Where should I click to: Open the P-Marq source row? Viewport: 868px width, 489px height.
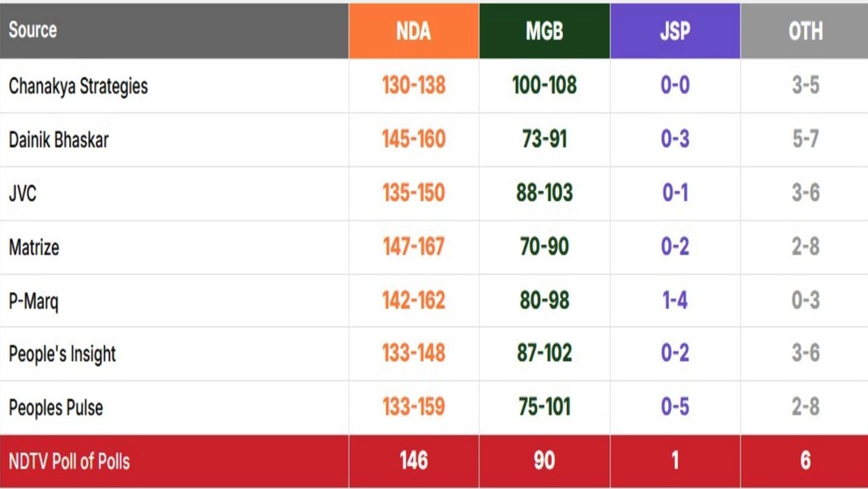(x=33, y=301)
